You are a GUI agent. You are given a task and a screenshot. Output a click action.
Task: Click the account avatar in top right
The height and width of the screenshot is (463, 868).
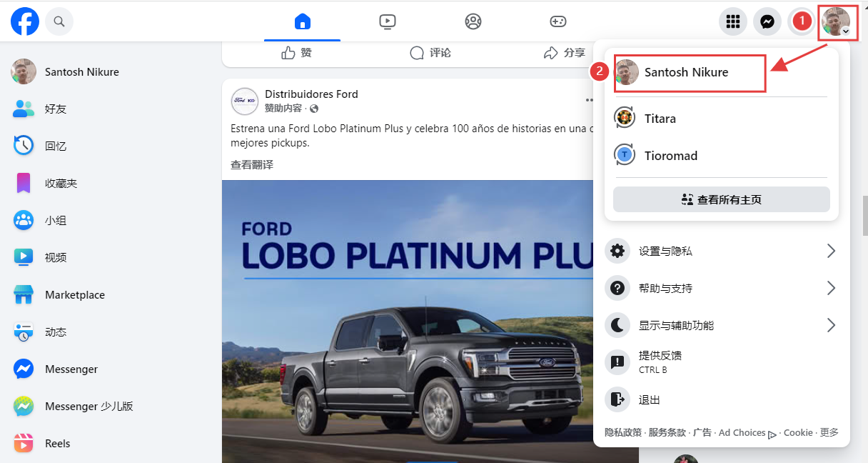click(837, 21)
